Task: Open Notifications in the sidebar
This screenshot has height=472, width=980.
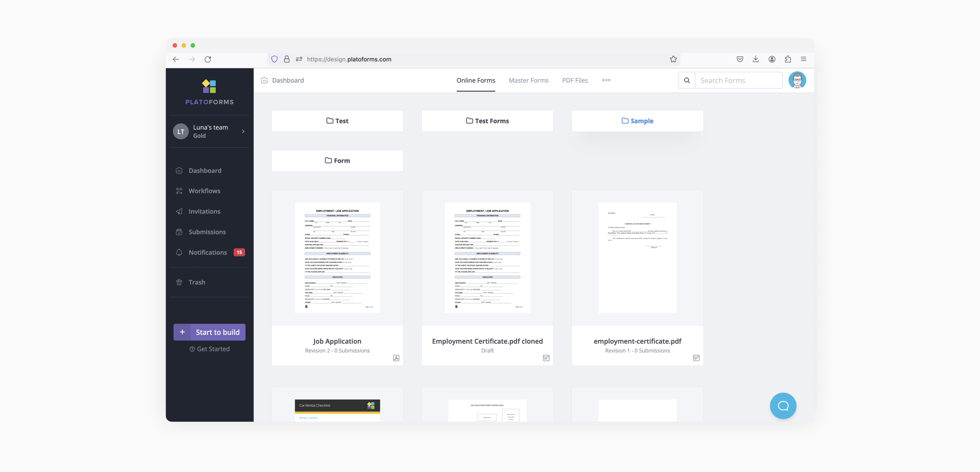Action: click(208, 252)
